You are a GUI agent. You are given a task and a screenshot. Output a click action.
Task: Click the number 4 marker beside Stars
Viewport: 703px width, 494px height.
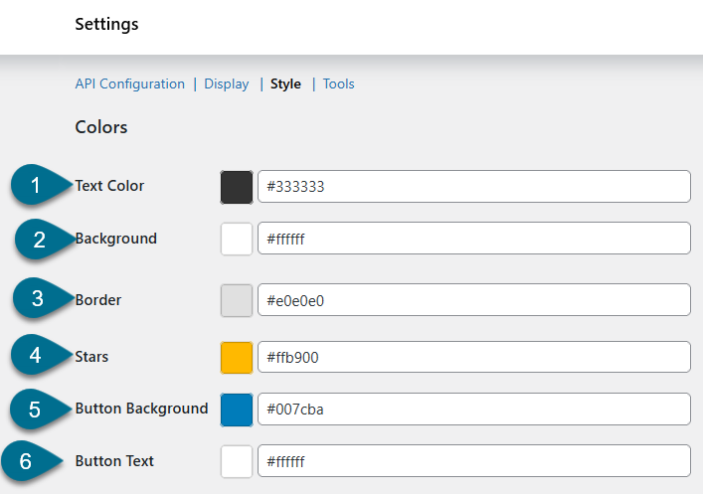(37, 356)
